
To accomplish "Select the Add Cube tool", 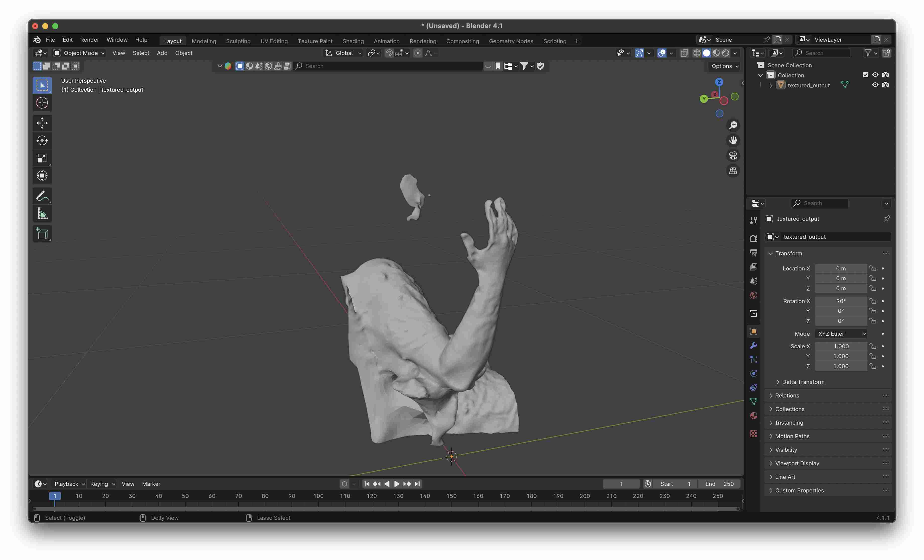I will coord(42,234).
